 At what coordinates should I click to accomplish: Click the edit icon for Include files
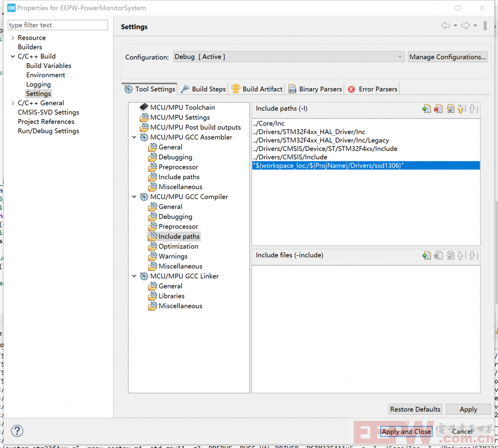pos(450,255)
